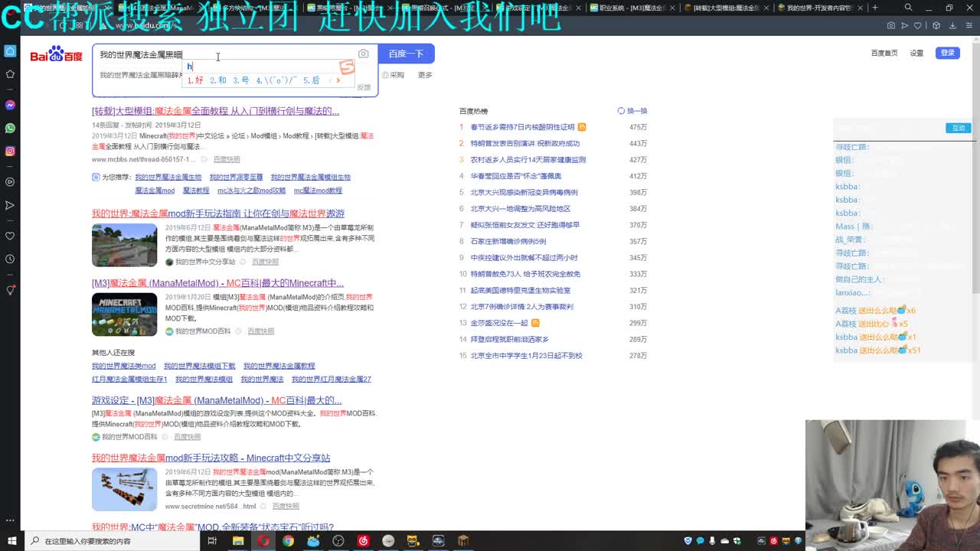The height and width of the screenshot is (551, 980).
Task: Click the search icon in the tab bar
Action: coord(908,7)
